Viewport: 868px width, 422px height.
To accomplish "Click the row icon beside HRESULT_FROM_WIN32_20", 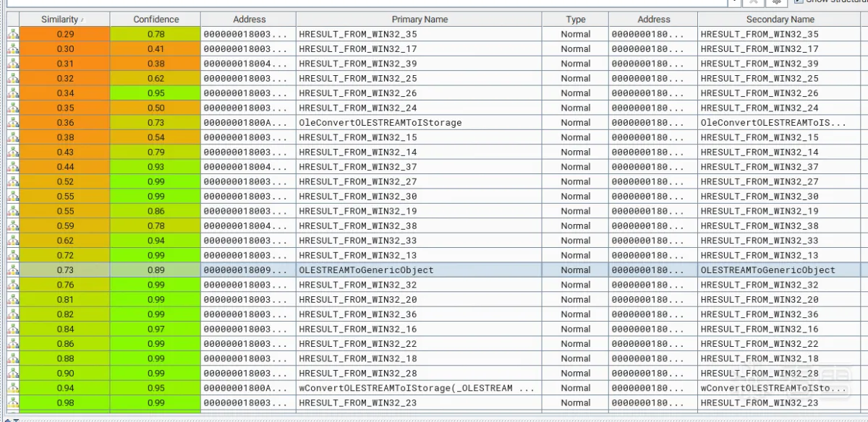I will coord(13,299).
